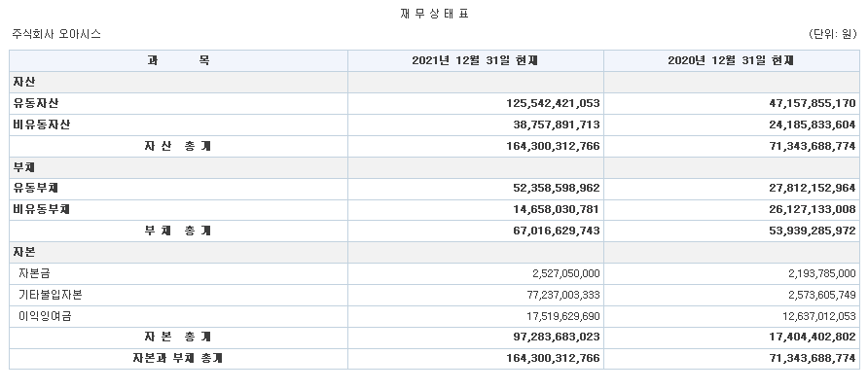Click the 부채 총계 row label

178,231
